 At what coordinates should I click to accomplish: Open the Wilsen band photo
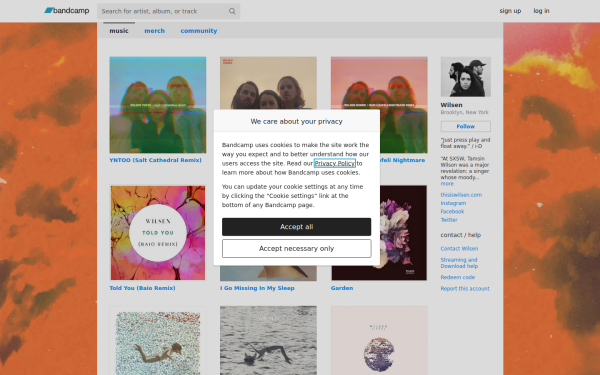[466, 77]
